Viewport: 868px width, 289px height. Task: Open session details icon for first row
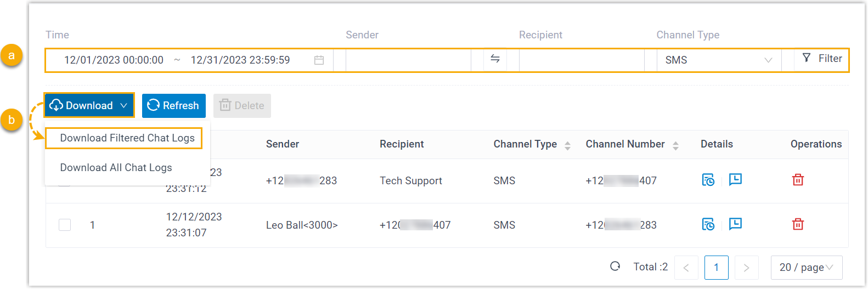(x=708, y=180)
